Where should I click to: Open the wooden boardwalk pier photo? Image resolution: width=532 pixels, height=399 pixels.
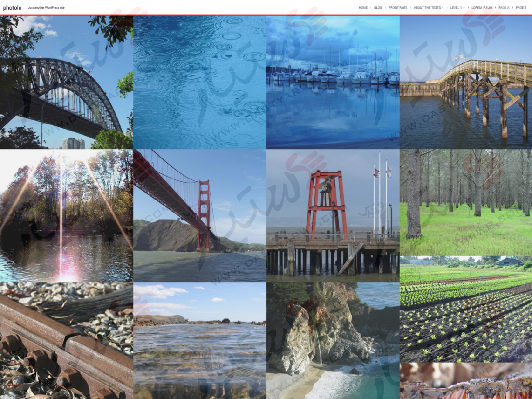click(x=465, y=82)
